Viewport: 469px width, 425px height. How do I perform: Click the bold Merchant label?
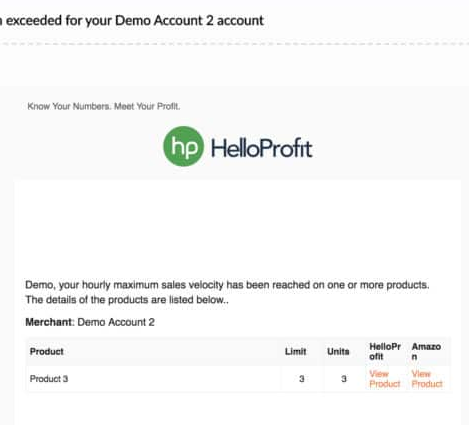coord(49,322)
